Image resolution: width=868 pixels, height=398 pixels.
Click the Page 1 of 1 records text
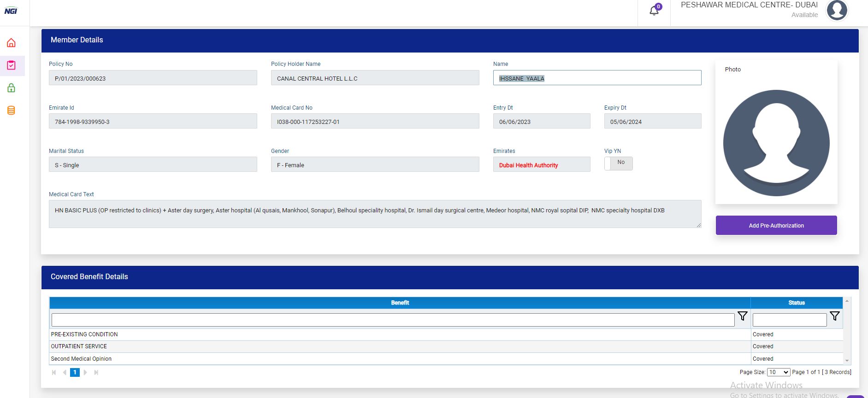click(x=821, y=372)
